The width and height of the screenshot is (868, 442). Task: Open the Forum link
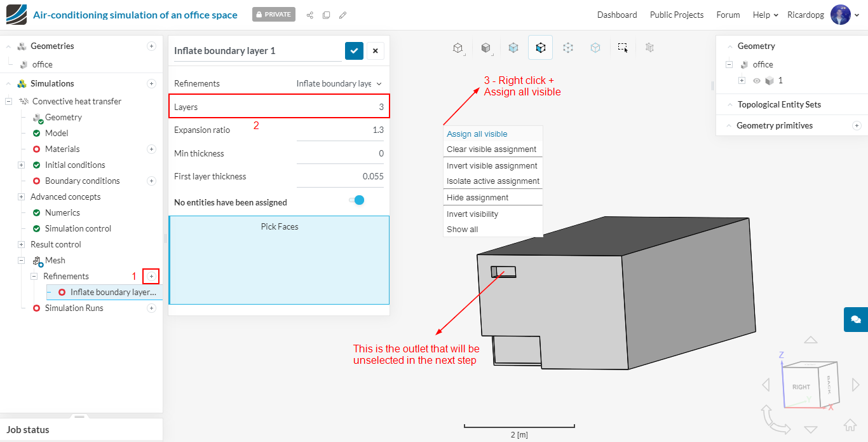pyautogui.click(x=728, y=15)
